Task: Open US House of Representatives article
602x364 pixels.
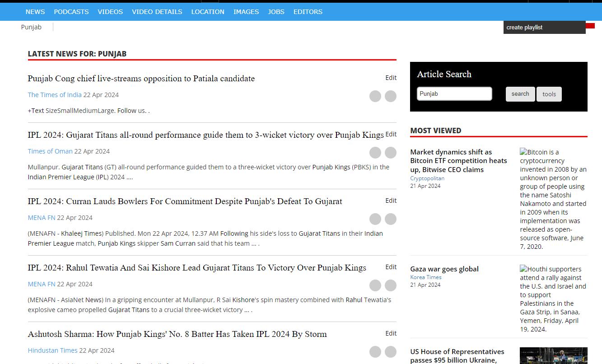Action: 457,356
